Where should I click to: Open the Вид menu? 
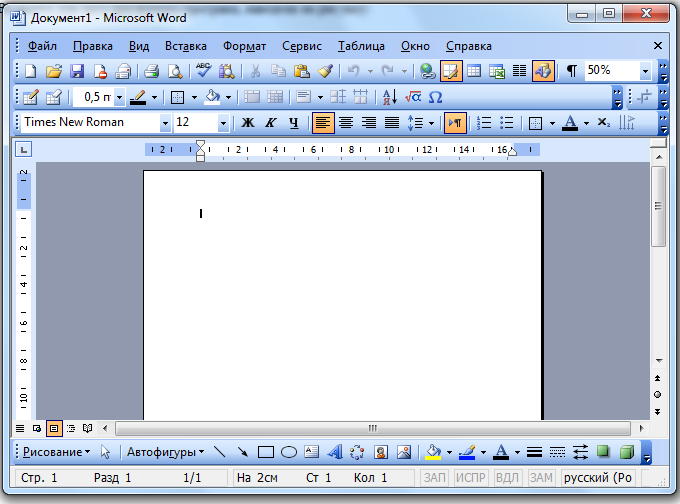click(139, 46)
